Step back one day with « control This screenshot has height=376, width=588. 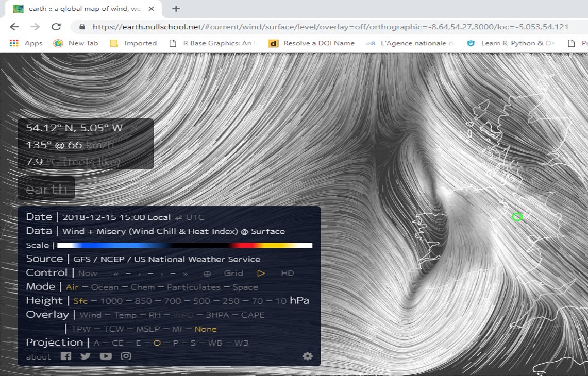(x=116, y=274)
